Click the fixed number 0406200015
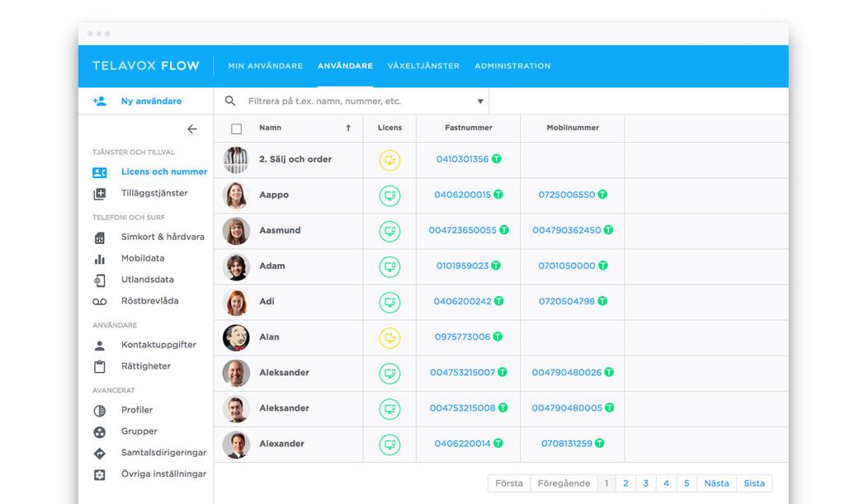The height and width of the screenshot is (504, 845). click(462, 195)
